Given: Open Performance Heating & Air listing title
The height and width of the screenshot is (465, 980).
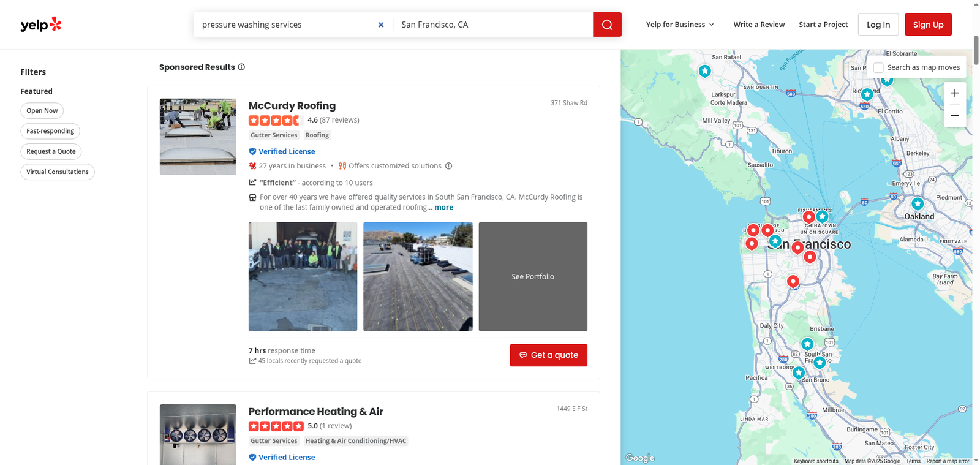Looking at the screenshot, I should coord(315,411).
